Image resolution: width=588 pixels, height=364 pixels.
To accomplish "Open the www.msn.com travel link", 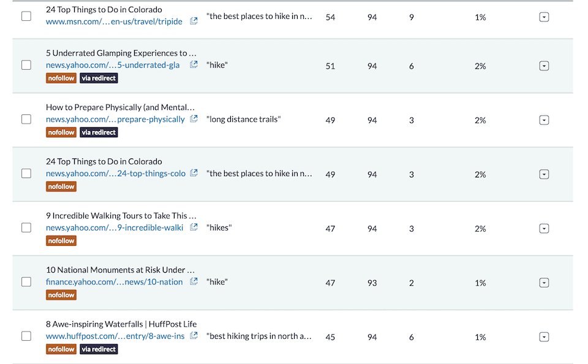I will click(114, 21).
